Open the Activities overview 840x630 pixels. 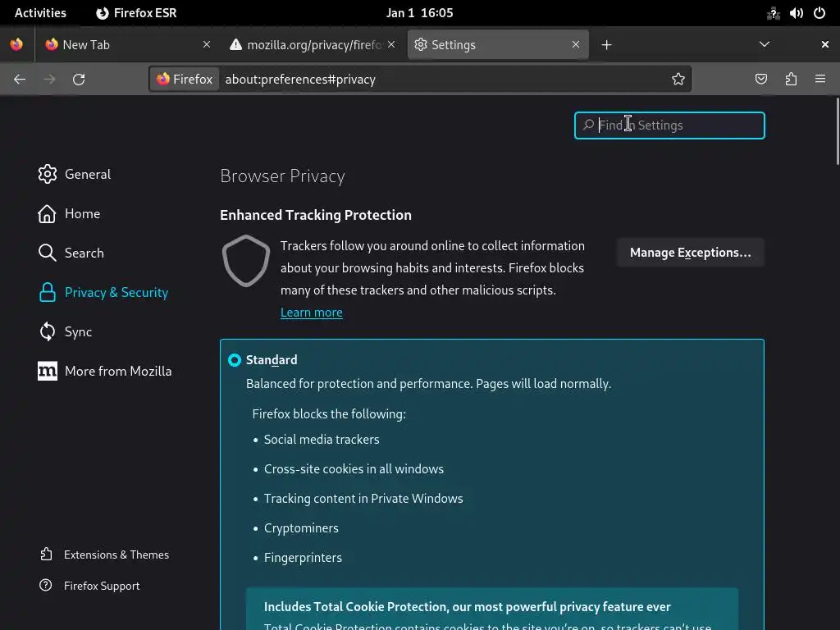(x=40, y=13)
